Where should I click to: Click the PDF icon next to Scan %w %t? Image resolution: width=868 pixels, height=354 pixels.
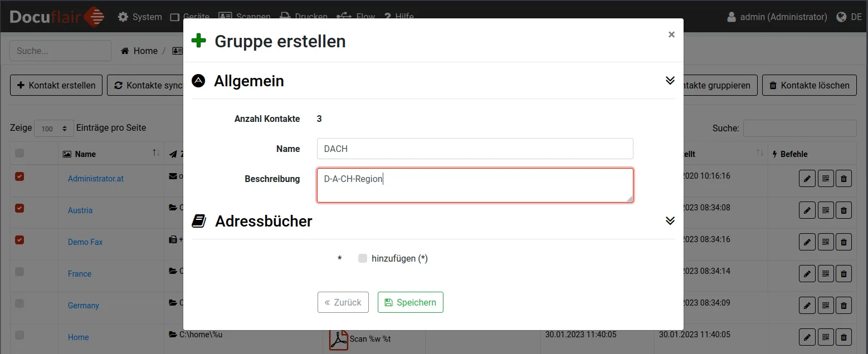(x=338, y=339)
